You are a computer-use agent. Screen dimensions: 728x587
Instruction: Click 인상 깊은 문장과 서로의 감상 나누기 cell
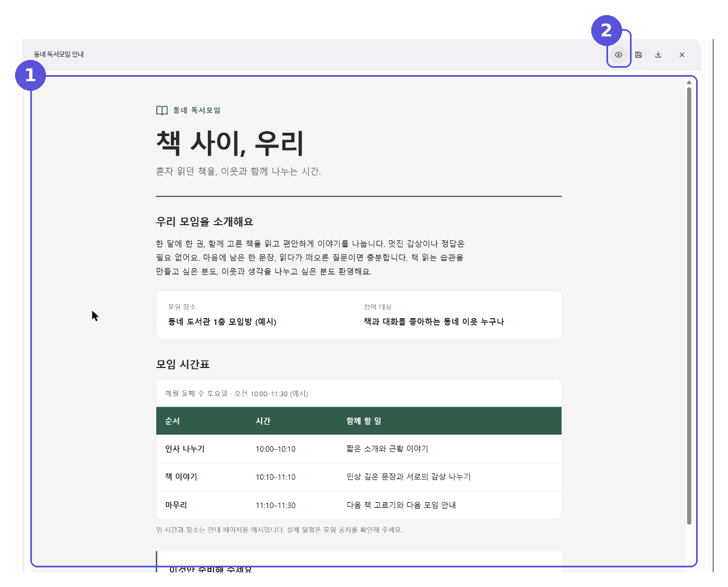click(x=409, y=477)
